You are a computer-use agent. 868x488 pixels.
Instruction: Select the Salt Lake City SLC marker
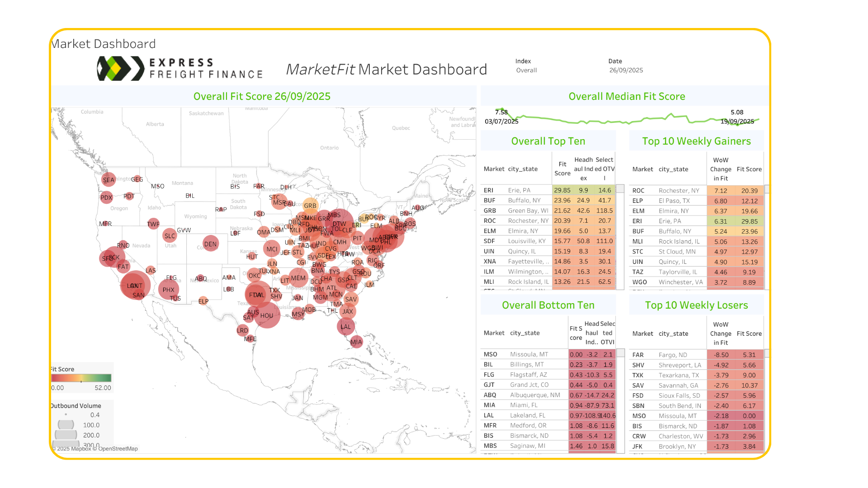click(170, 236)
